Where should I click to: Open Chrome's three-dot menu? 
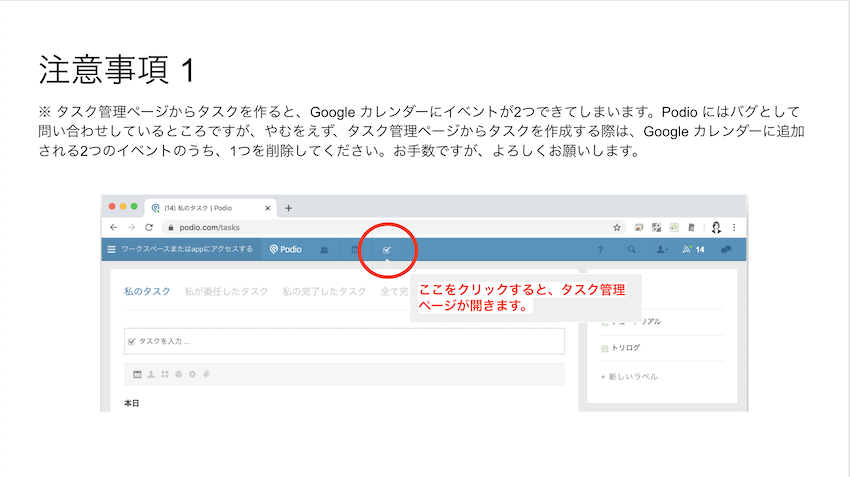735,227
